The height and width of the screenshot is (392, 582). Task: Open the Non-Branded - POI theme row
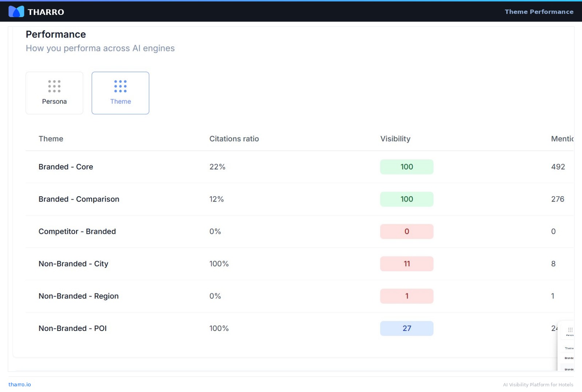[72, 328]
